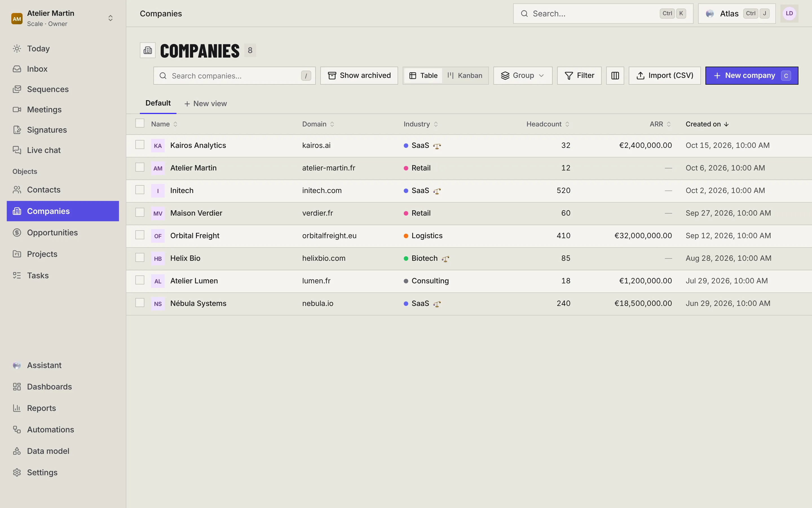Select the Kairos Analytics row checkbox
The width and height of the screenshot is (812, 508).
pyautogui.click(x=140, y=145)
